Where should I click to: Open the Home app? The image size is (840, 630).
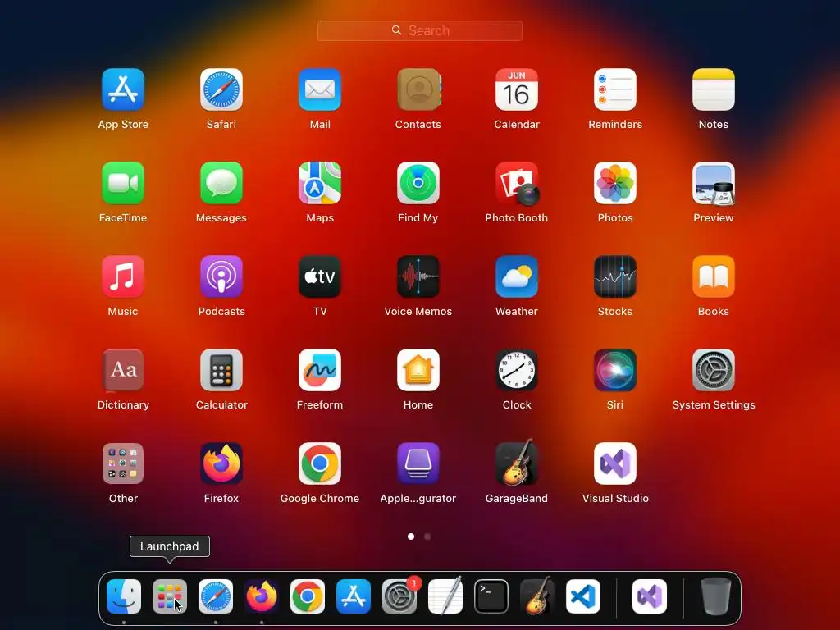tap(418, 370)
